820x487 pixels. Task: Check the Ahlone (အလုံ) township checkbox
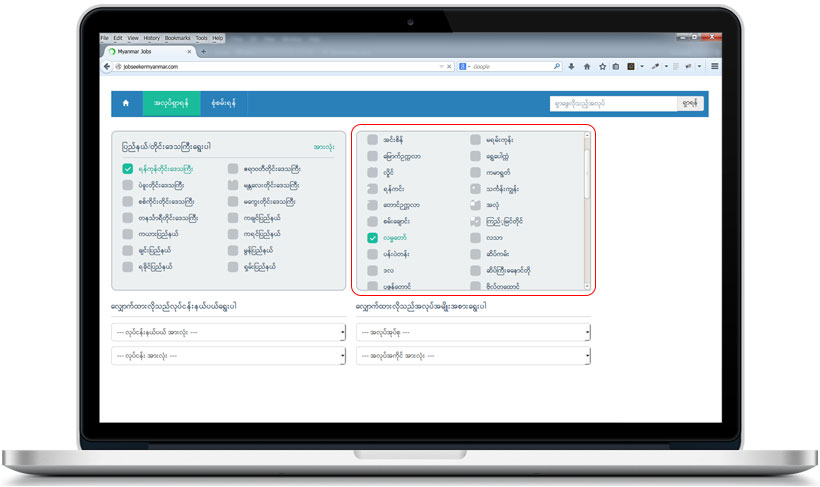[475, 205]
